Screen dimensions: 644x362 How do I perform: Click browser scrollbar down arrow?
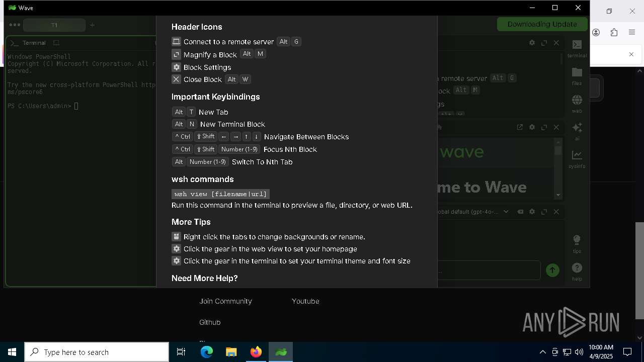point(639,338)
